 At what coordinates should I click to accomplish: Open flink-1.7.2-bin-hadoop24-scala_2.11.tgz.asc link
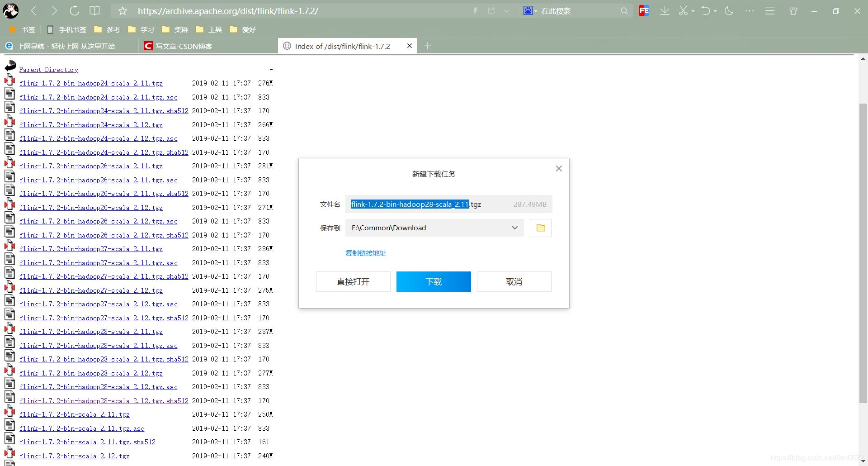99,97
